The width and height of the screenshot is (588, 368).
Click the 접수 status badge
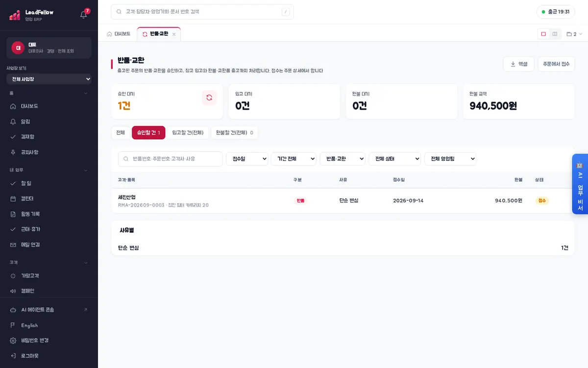pyautogui.click(x=542, y=201)
